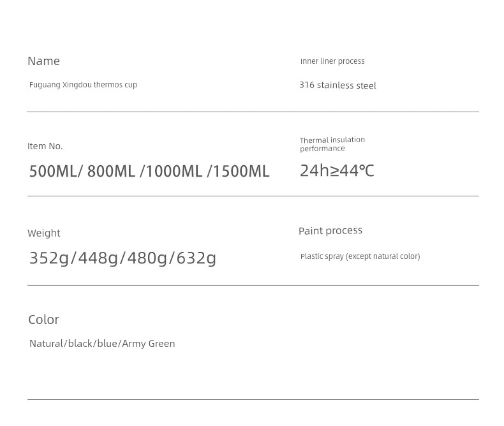Click the divider line below Color section

(253, 400)
